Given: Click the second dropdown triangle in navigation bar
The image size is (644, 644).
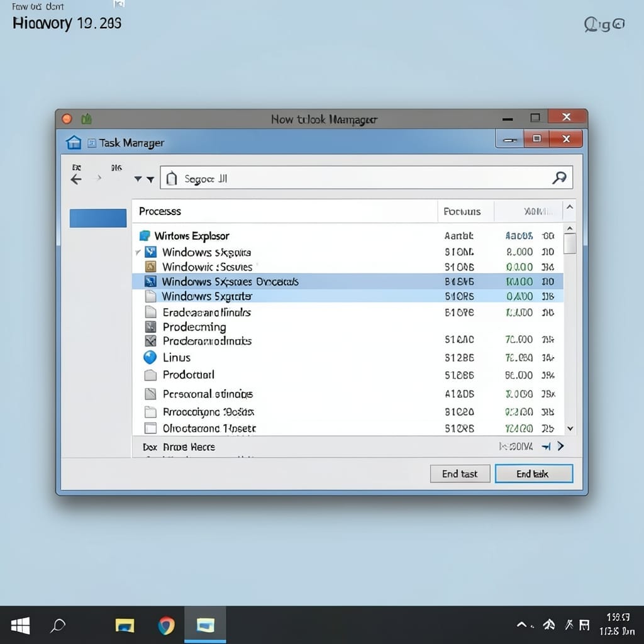Looking at the screenshot, I should [150, 179].
